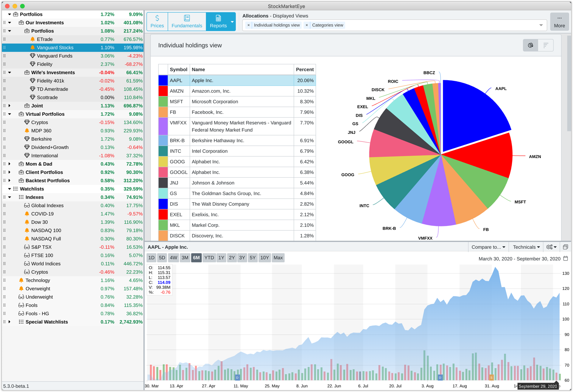
Task: Set chart range to 1Y
Action: click(x=221, y=258)
